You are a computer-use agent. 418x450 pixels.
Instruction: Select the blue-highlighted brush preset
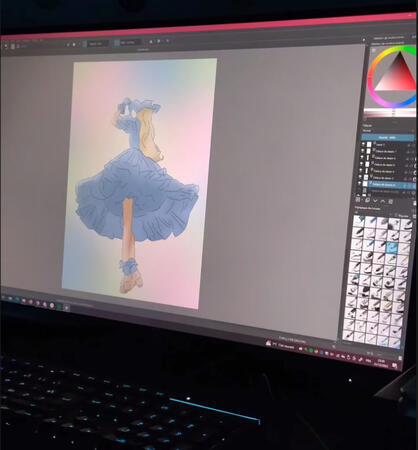392,248
